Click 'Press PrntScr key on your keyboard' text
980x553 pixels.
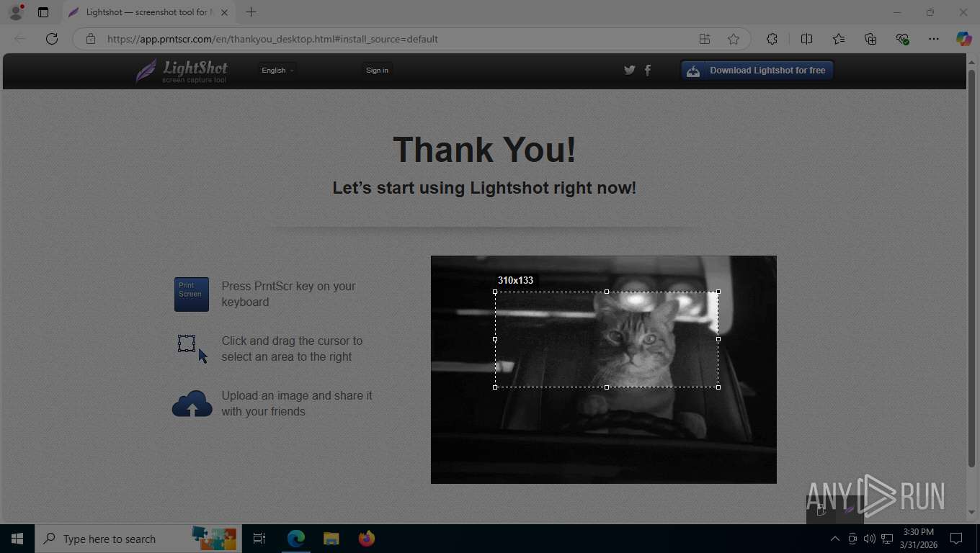pyautogui.click(x=288, y=294)
